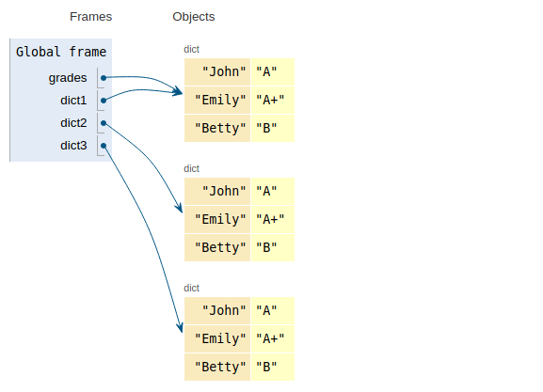Click the dict1 variable pointer dot

[x=104, y=101]
